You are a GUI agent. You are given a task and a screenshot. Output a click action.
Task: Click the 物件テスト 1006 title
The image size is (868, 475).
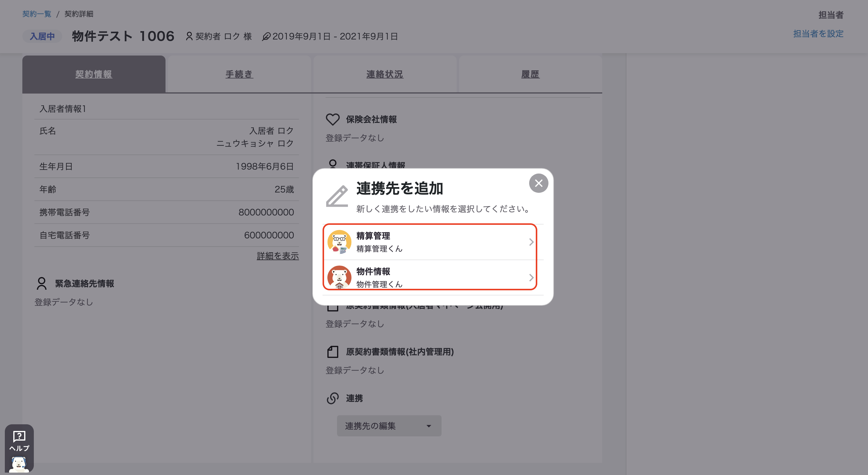point(123,36)
